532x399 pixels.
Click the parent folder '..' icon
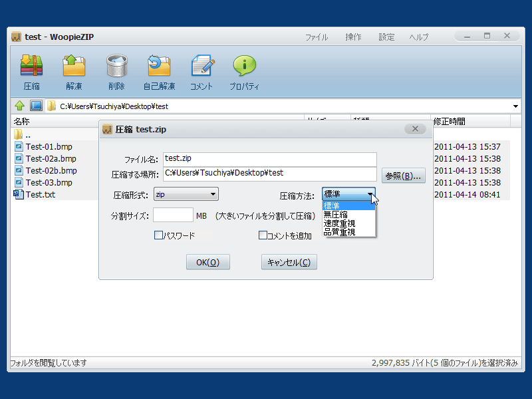pos(19,134)
